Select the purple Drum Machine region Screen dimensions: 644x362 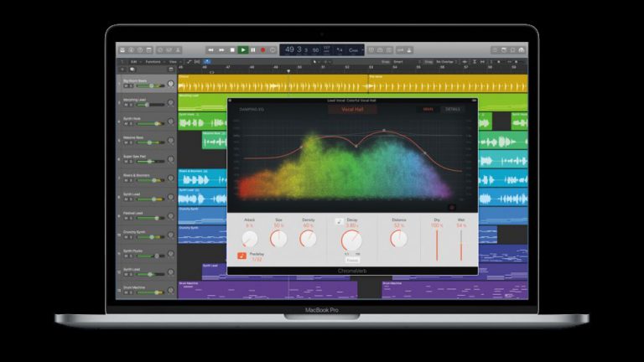(x=267, y=290)
